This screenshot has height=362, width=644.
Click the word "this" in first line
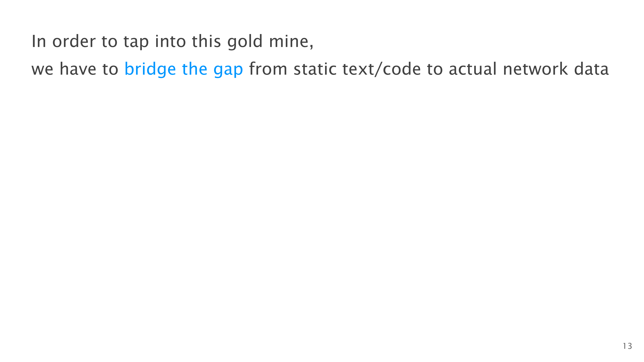pos(206,41)
